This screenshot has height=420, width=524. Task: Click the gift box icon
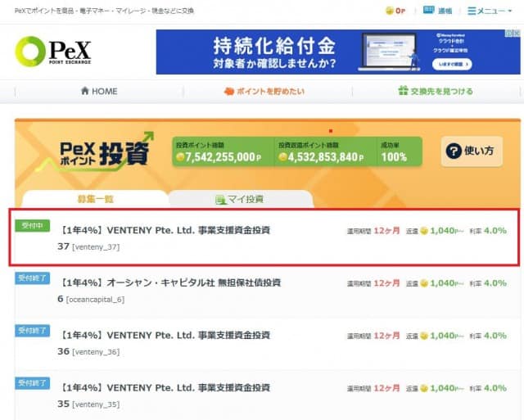point(404,91)
